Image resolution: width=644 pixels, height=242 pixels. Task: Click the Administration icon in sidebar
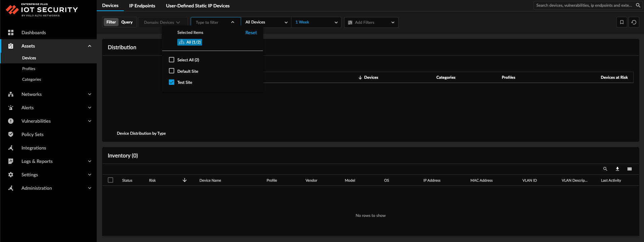pyautogui.click(x=11, y=188)
